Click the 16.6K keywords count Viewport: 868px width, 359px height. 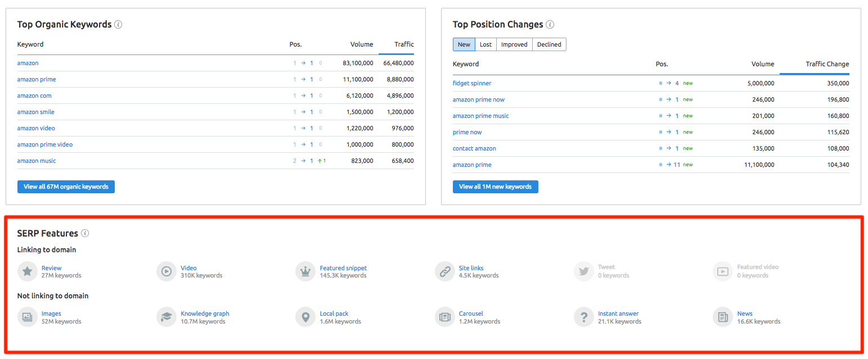pyautogui.click(x=759, y=322)
